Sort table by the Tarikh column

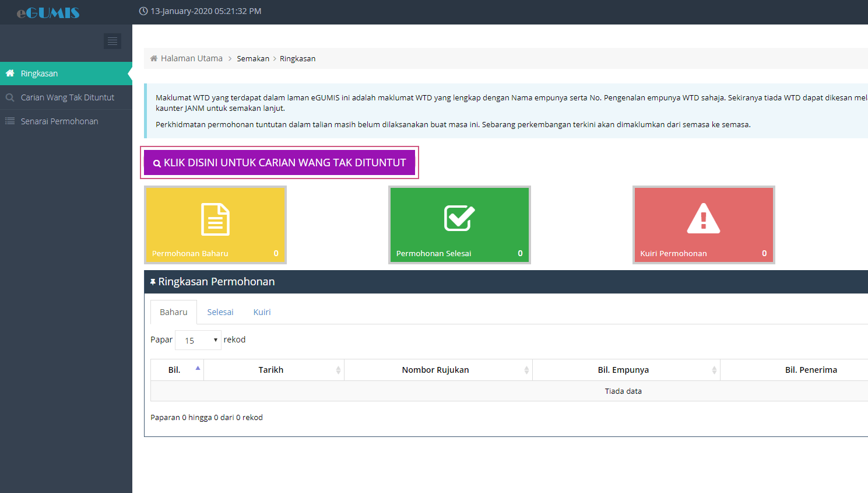(x=274, y=370)
